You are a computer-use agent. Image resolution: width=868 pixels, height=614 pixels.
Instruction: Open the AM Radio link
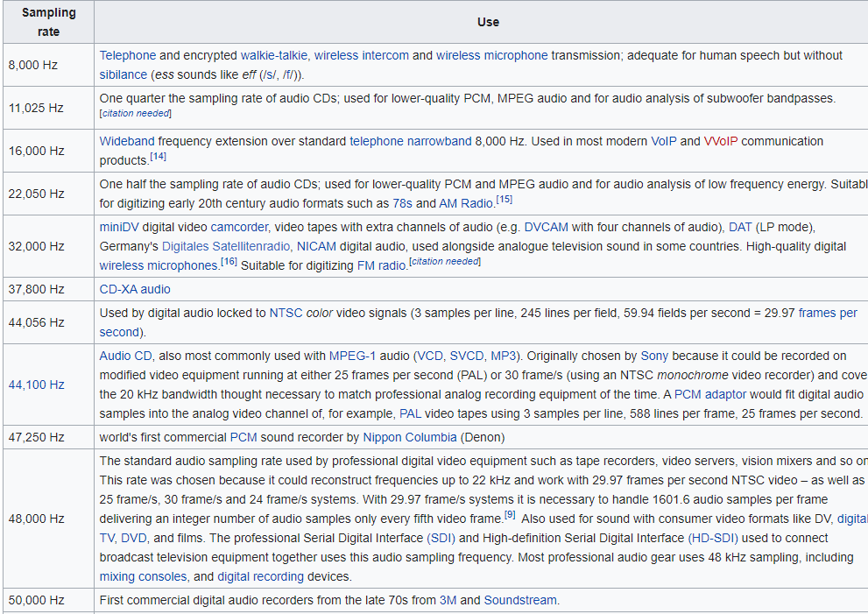click(466, 204)
